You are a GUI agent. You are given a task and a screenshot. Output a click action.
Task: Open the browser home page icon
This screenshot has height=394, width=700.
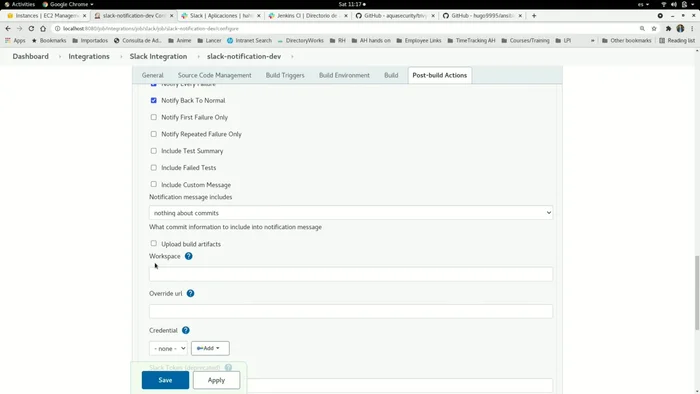(x=43, y=29)
